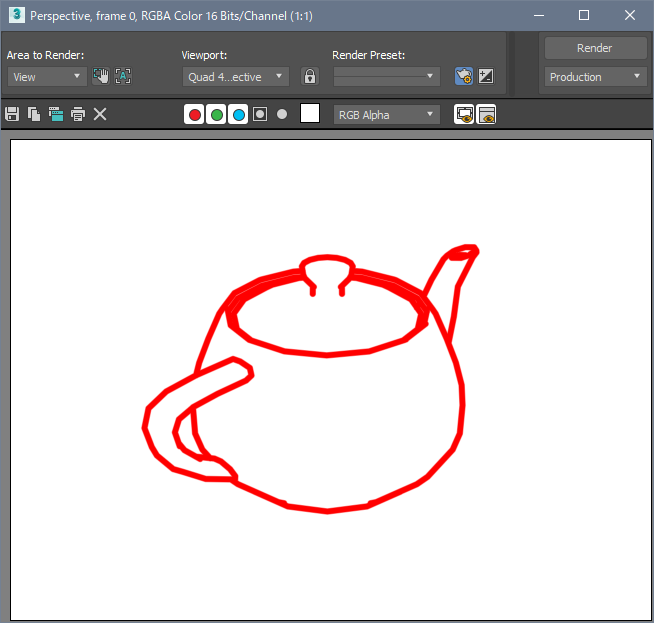Clone the rendered frame window
This screenshot has height=623, width=654.
(56, 114)
